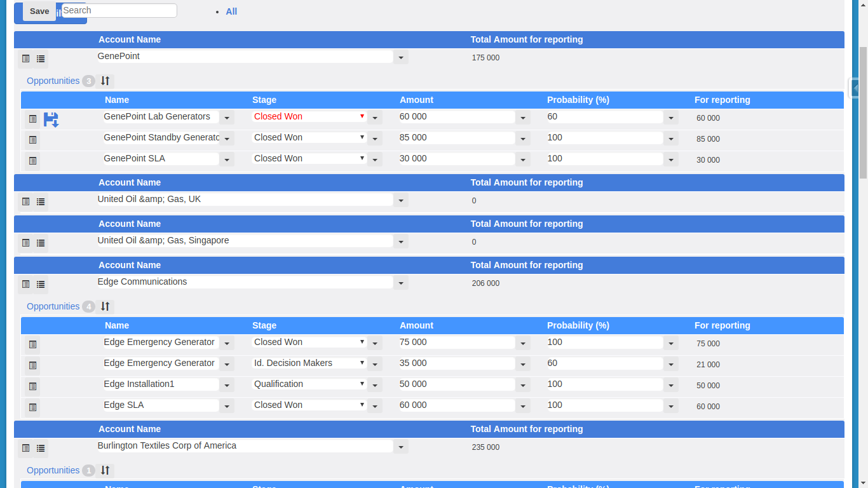Screen dimensions: 868x488
Task: Click the 206 000 total amount value
Action: point(485,283)
